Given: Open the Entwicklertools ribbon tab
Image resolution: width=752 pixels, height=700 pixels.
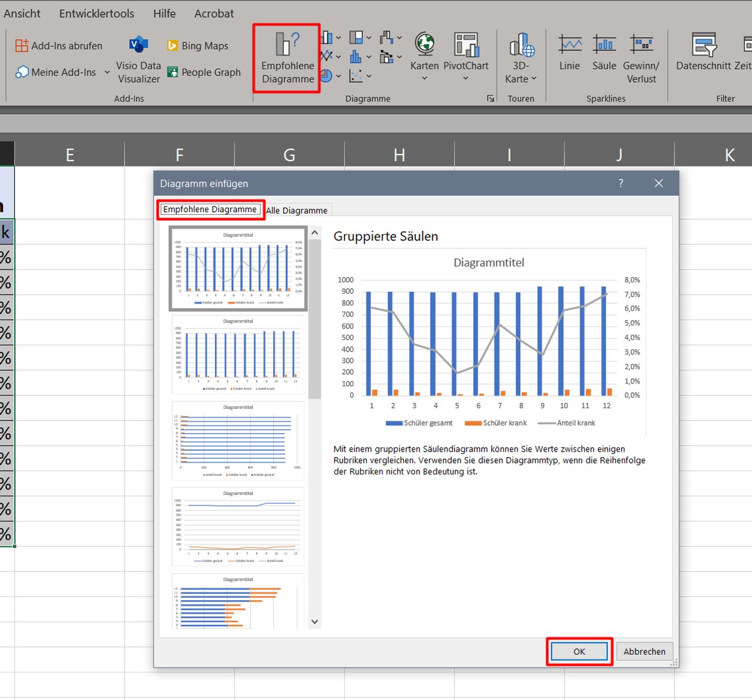Looking at the screenshot, I should point(96,13).
